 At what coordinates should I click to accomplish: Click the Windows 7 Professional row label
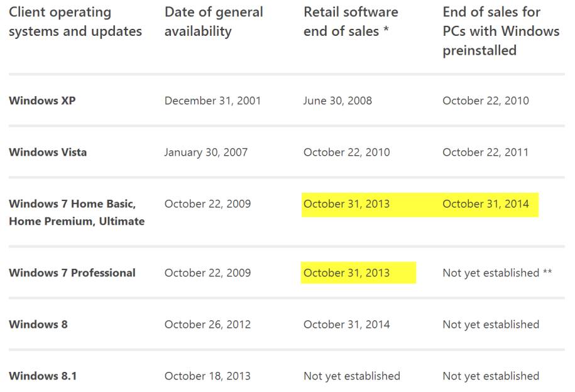pyautogui.click(x=72, y=273)
